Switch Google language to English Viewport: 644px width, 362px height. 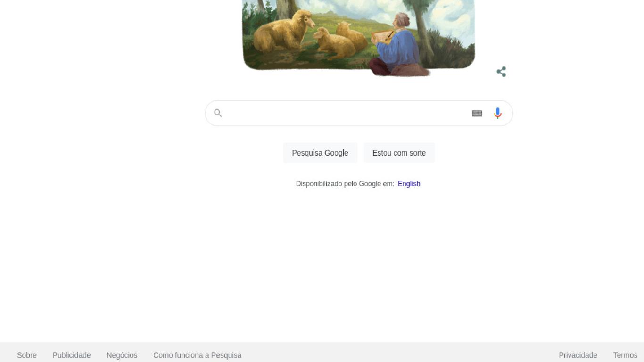(409, 184)
